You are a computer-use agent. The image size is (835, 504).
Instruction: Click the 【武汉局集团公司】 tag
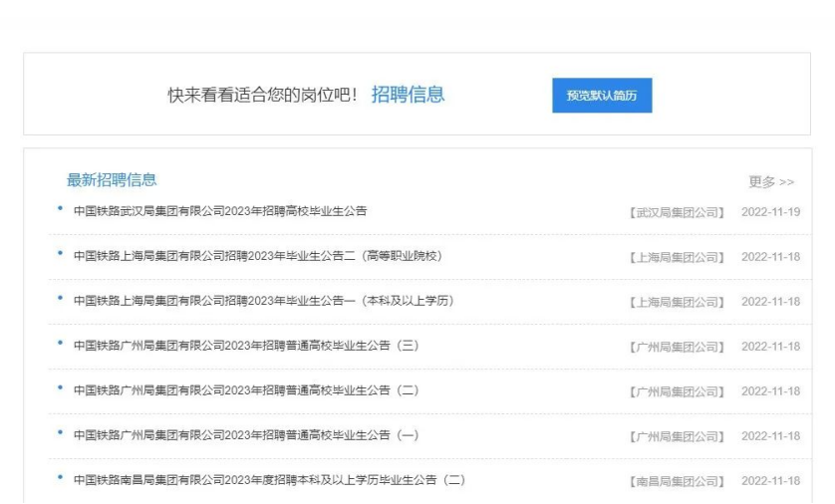point(677,212)
